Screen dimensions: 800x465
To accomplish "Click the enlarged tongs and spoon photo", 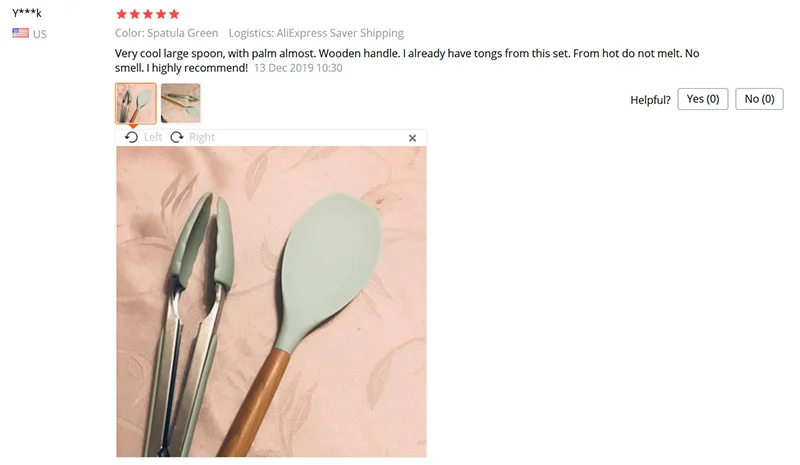I will (271, 302).
